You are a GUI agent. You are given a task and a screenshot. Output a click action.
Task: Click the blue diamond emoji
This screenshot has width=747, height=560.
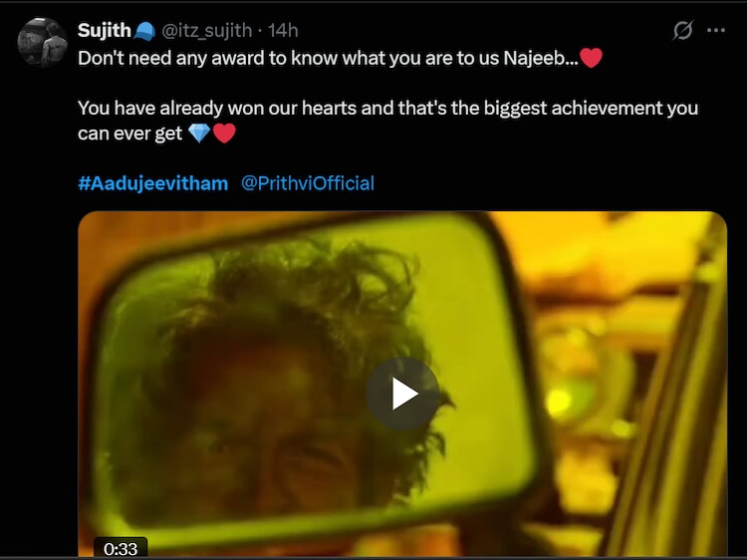199,134
